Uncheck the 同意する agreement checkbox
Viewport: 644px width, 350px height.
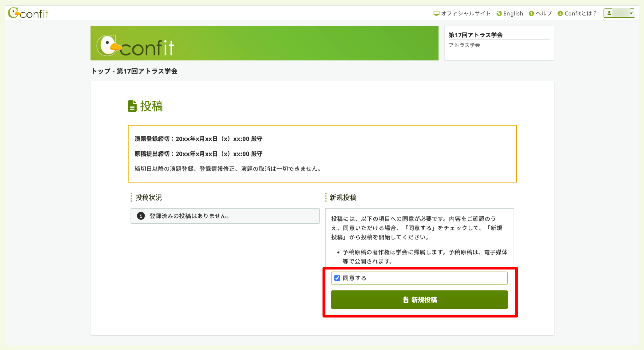(337, 278)
